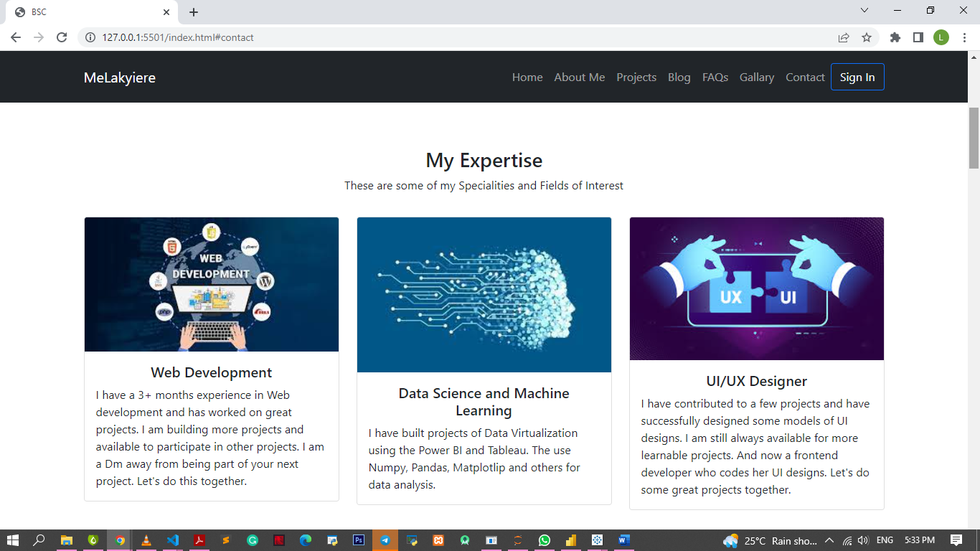The image size is (980, 551).
Task: Open the Extensions puzzle icon
Action: [895, 37]
